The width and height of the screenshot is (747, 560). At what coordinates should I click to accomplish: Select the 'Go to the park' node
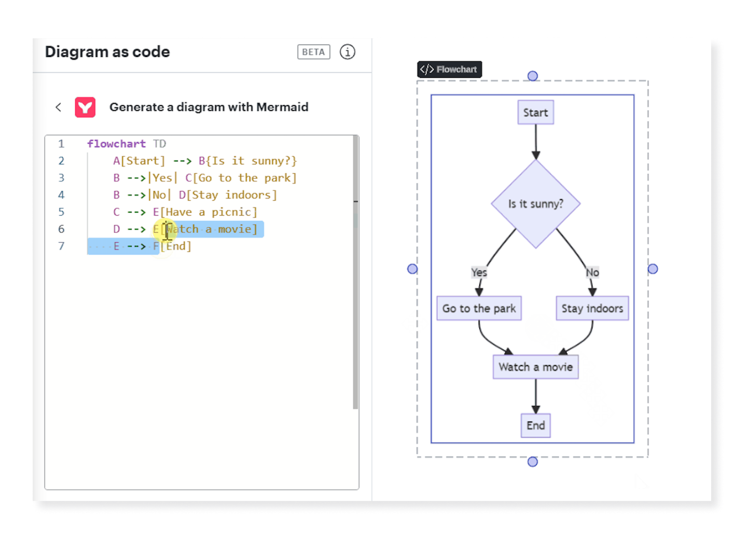tap(479, 309)
